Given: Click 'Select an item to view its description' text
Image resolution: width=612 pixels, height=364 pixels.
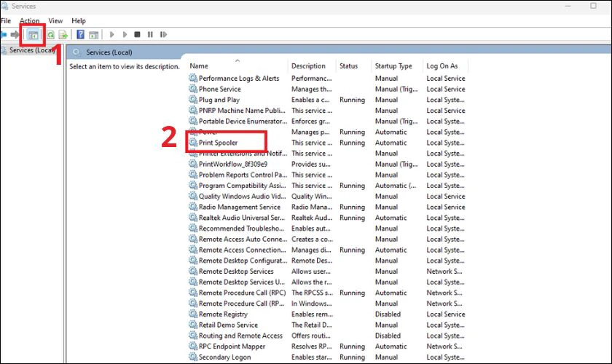Looking at the screenshot, I should [125, 66].
